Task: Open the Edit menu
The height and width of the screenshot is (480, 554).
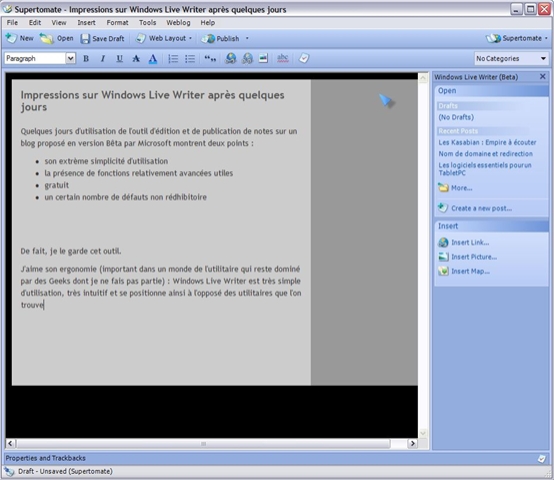Action: (35, 23)
